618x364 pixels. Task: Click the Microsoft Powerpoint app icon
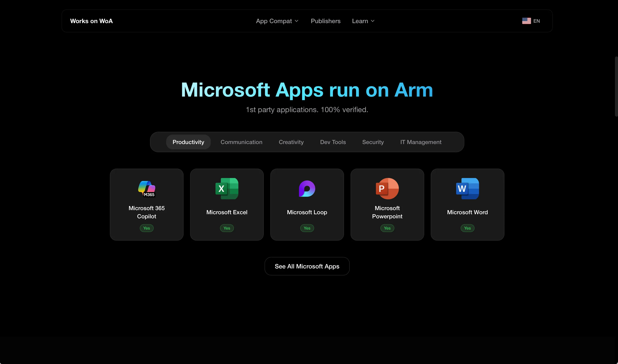387,189
